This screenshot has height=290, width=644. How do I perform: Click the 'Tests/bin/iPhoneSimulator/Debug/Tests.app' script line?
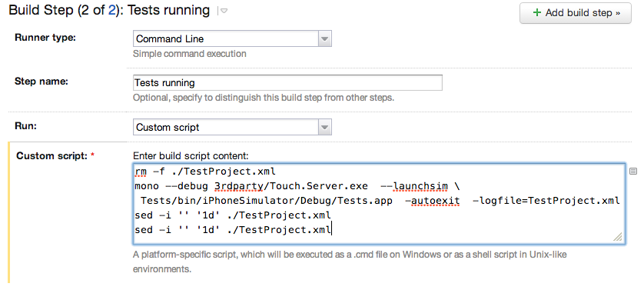pyautogui.click(x=380, y=201)
